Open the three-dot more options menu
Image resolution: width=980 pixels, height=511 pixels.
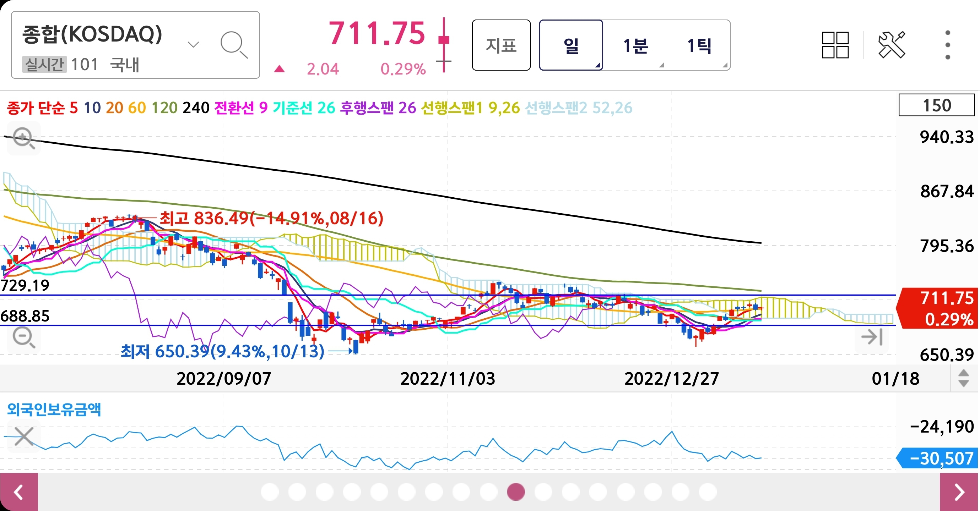(947, 45)
